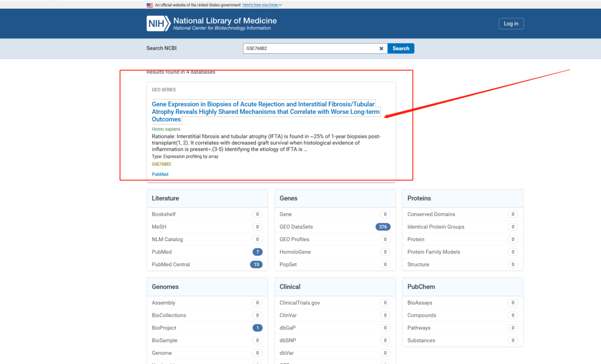
Task: Clear the search box with the X icon
Action: (x=381, y=48)
